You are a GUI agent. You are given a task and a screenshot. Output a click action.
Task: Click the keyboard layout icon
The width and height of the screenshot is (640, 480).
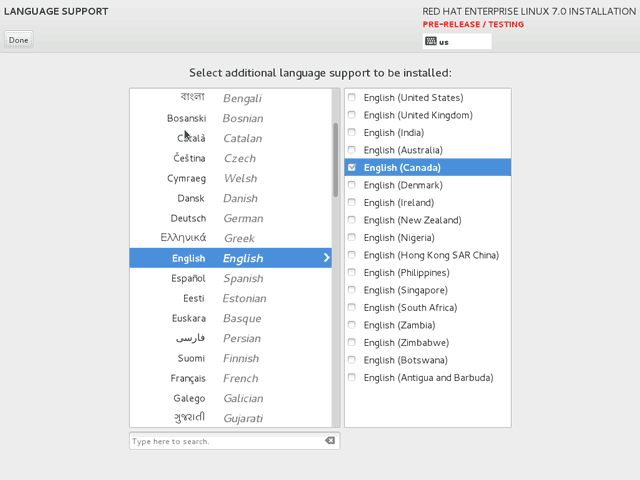point(431,41)
